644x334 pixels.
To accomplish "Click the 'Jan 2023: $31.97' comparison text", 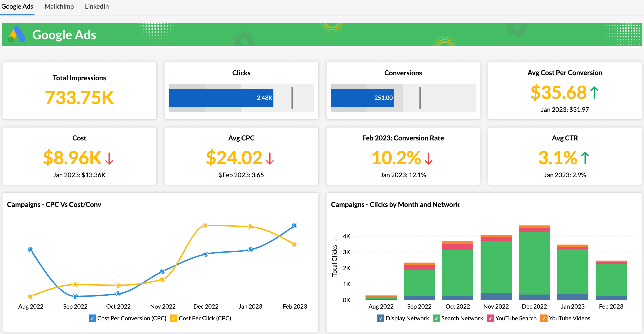I will (565, 110).
